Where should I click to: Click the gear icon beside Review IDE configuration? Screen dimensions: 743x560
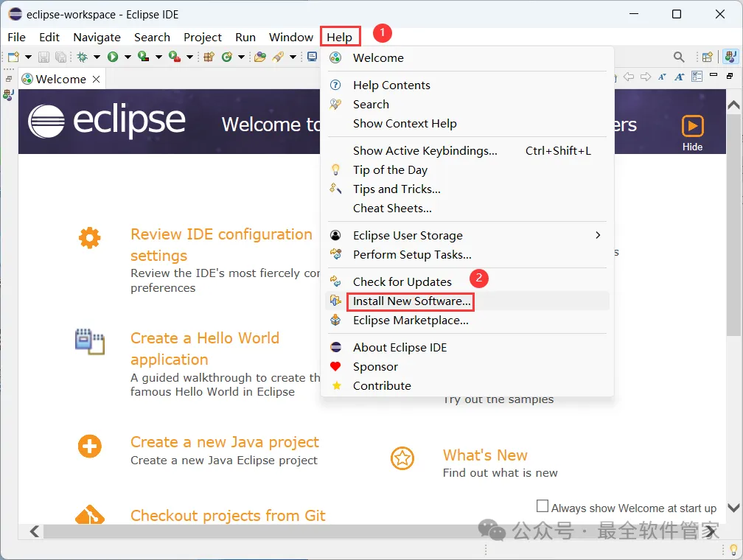[x=90, y=237]
